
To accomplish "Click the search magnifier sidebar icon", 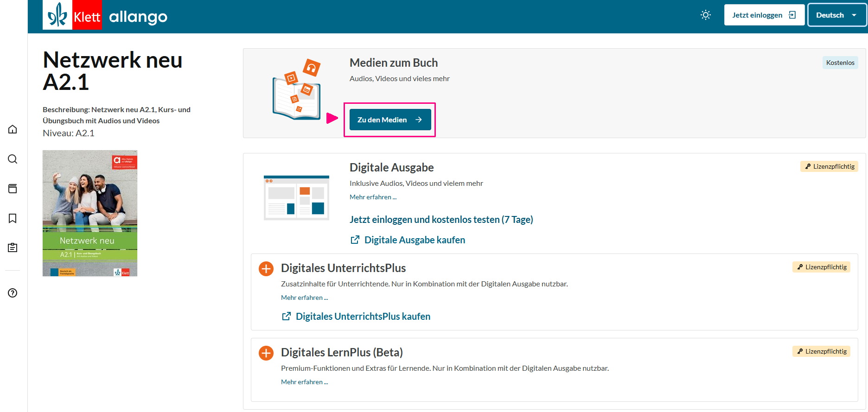I will (x=13, y=159).
